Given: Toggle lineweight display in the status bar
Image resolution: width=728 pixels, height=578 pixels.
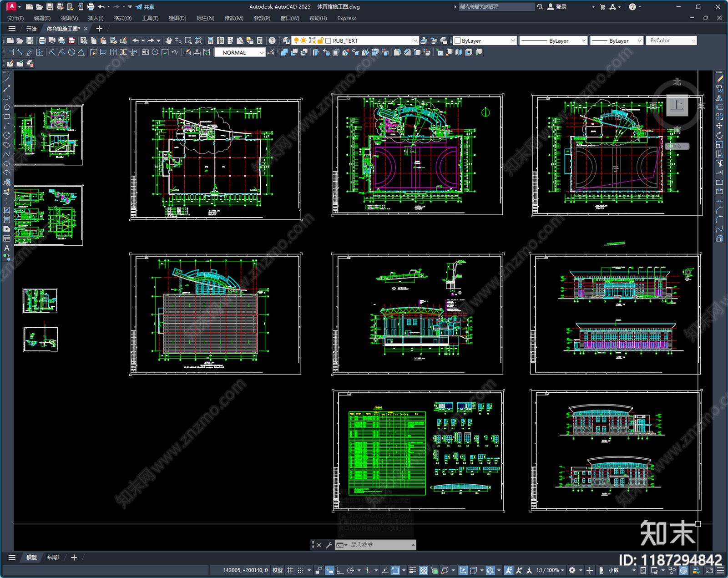Looking at the screenshot, I should 413,570.
